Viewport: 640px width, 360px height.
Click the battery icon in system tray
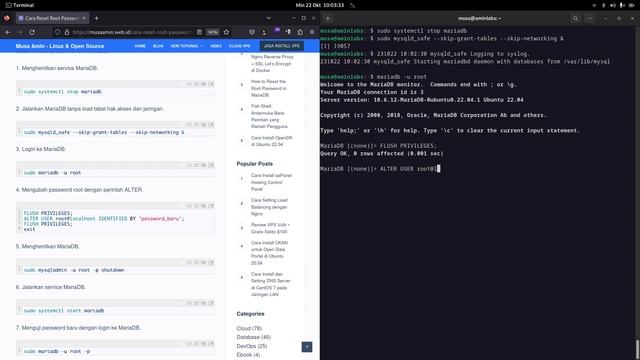coord(631,5)
